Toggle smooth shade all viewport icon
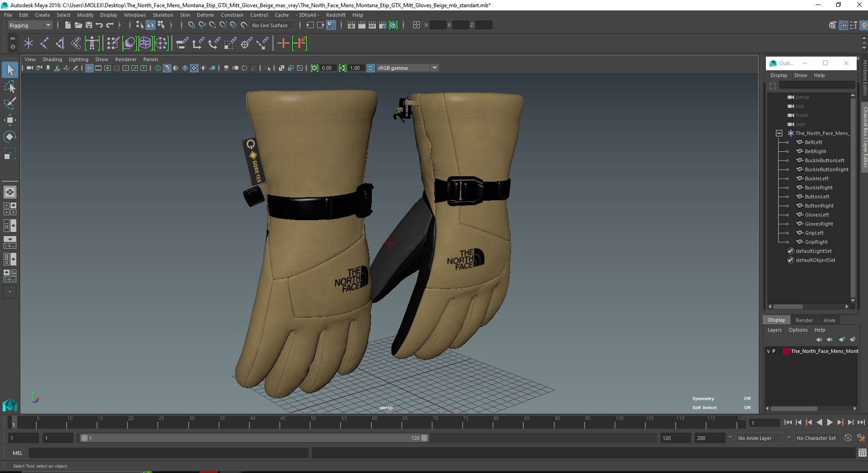Screen dimensions: 868x473 (167, 68)
